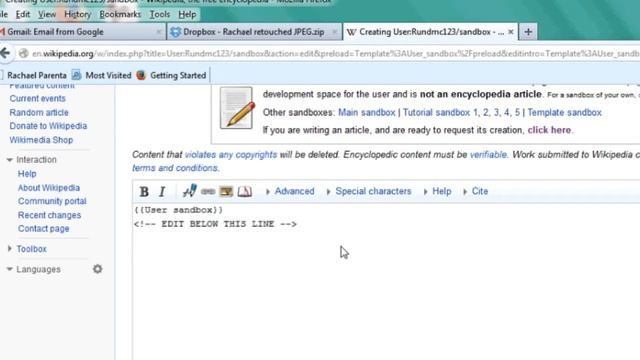
Task: Open Recent changes link
Action: [x=49, y=215]
